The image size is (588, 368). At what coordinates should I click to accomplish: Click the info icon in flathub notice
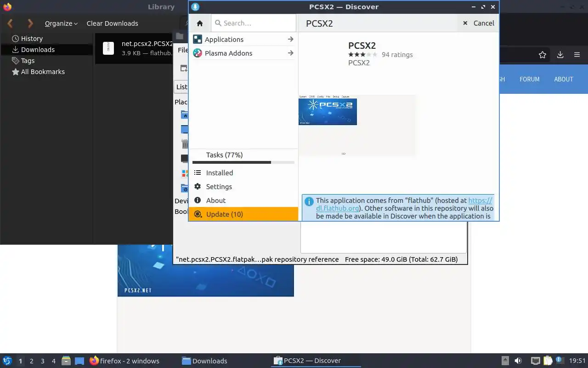pos(309,201)
